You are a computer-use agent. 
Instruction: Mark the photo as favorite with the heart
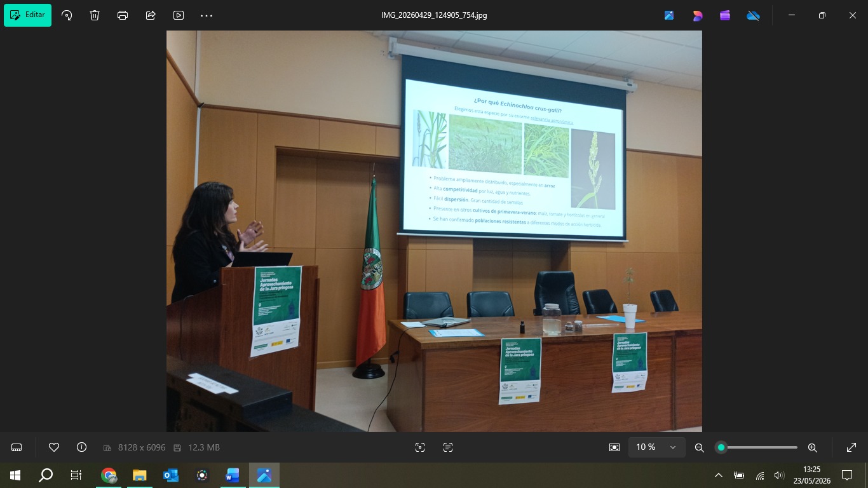pos(54,447)
